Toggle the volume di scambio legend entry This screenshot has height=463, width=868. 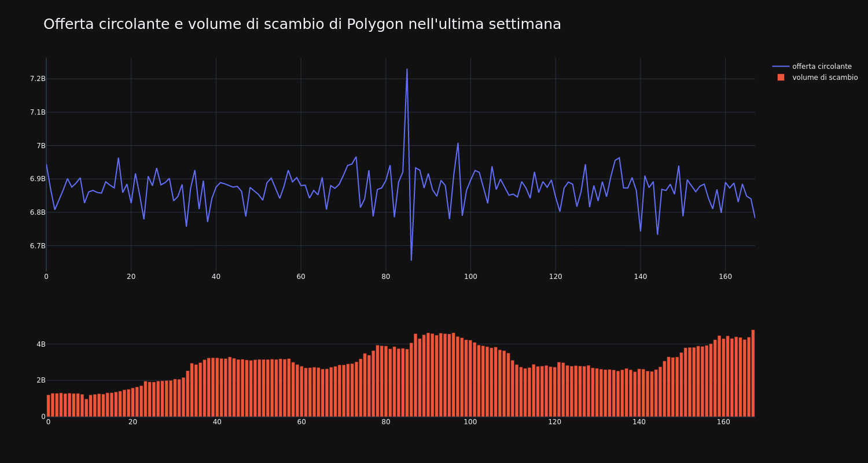coord(815,78)
